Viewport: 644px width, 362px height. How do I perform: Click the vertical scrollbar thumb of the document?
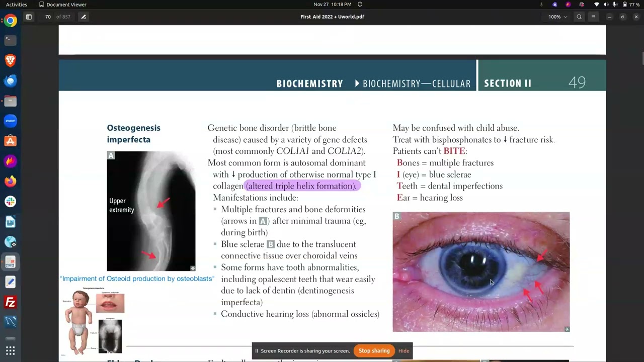[642, 58]
